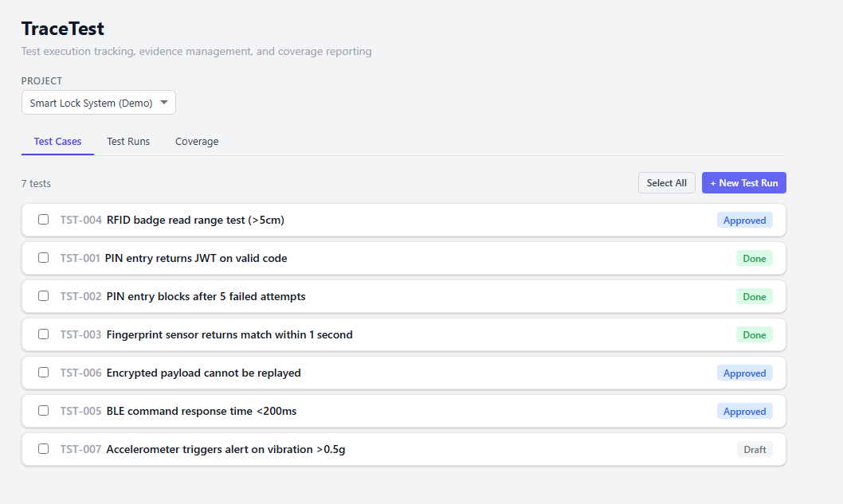Mark the TST-006 Encrypted payload checkbox
The image size is (843, 504).
44,373
